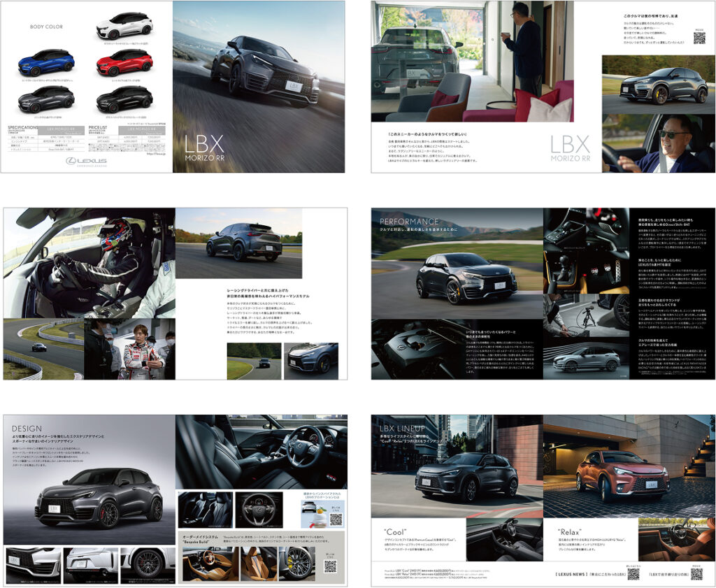
Task: Click the QR code beside LEXUS NEWS text
Action: coord(633,574)
